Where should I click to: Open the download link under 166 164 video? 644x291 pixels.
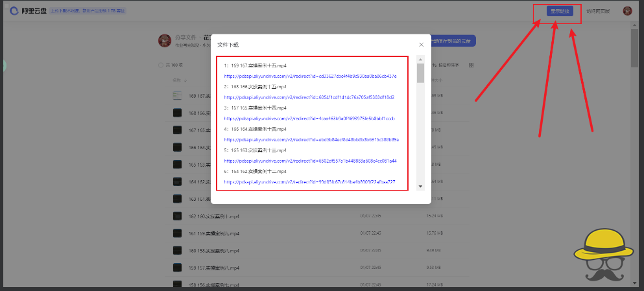click(x=311, y=139)
